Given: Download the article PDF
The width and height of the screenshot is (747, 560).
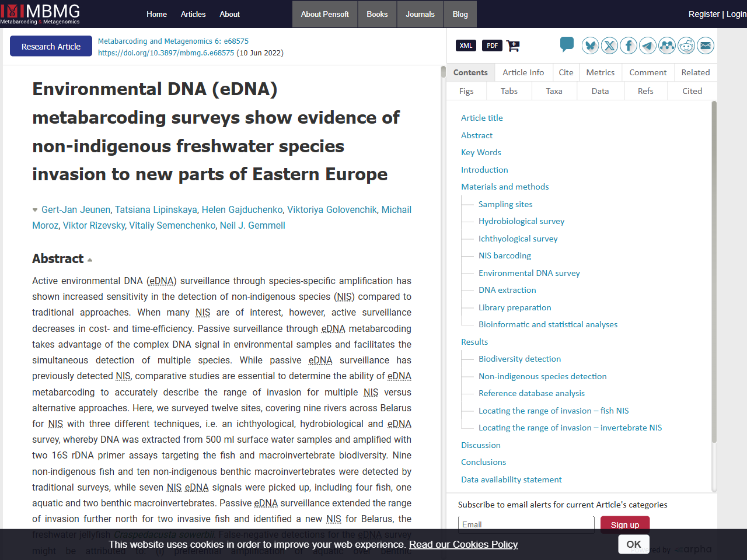Looking at the screenshot, I should pos(493,45).
